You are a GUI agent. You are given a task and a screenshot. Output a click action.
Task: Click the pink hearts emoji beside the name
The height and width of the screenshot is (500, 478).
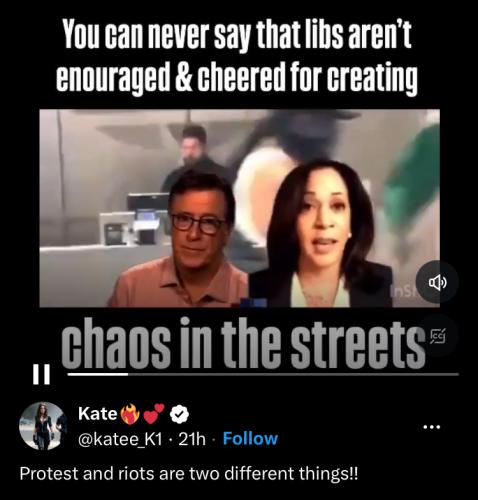pos(154,414)
